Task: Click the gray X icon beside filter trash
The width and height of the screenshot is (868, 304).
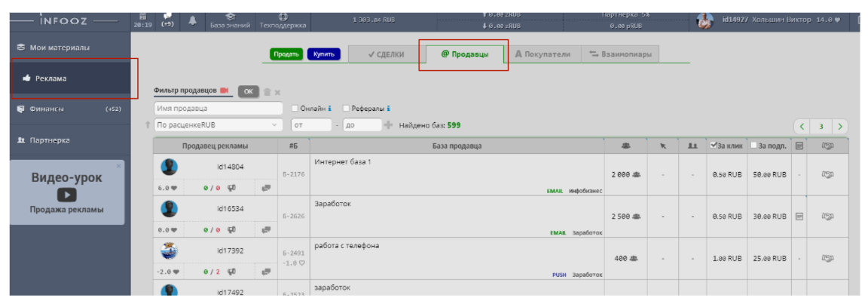Action: tap(277, 93)
